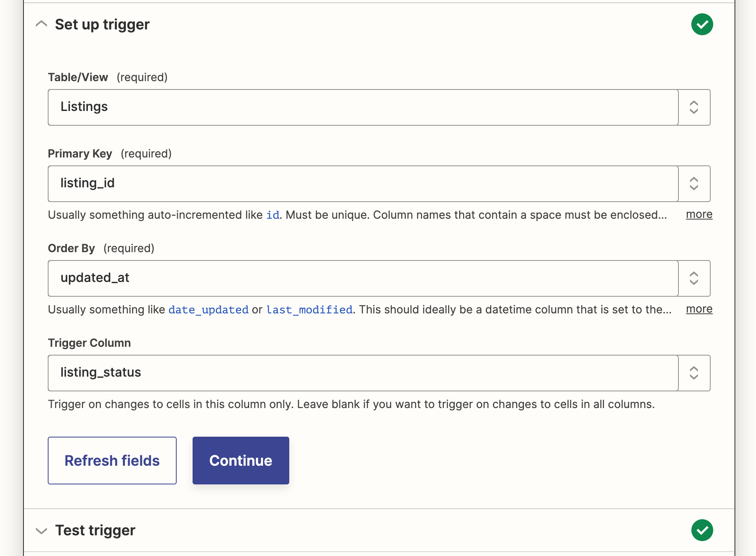Click the Set up trigger heading

pyautogui.click(x=102, y=25)
